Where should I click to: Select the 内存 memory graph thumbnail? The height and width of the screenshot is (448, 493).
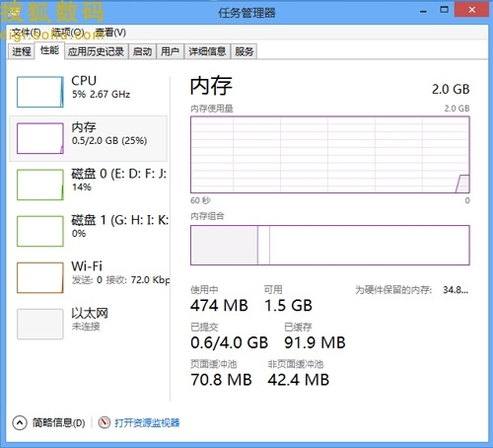[x=40, y=138]
